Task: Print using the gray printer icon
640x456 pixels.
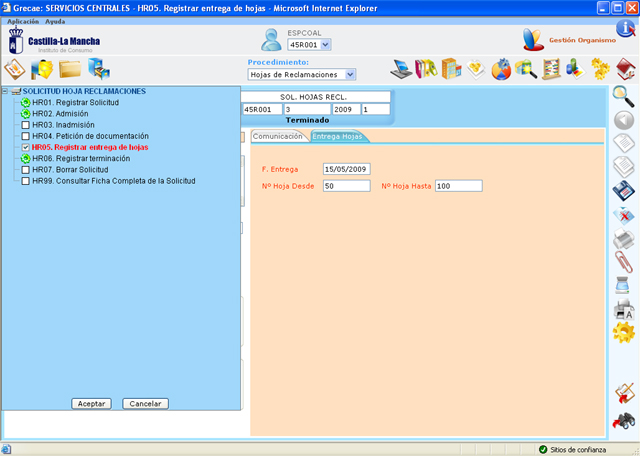Action: [x=624, y=238]
